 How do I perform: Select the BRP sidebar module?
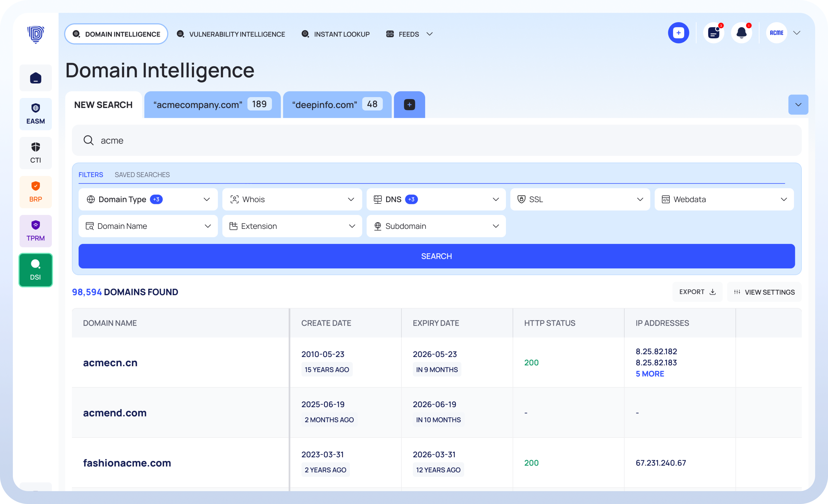point(36,192)
